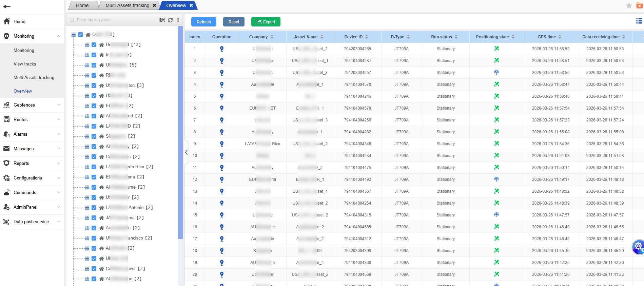
Task: Click the location pin icon in row 1
Action: (x=221, y=49)
